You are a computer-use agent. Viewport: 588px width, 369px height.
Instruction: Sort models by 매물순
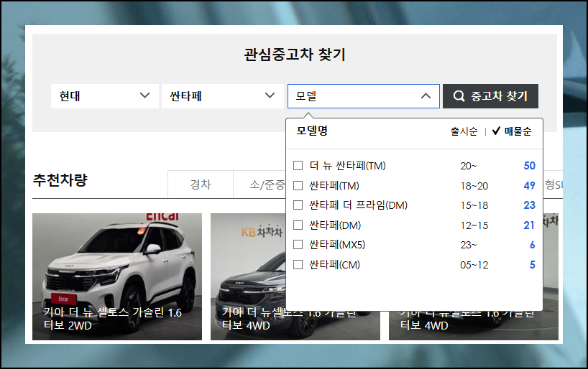coord(513,131)
